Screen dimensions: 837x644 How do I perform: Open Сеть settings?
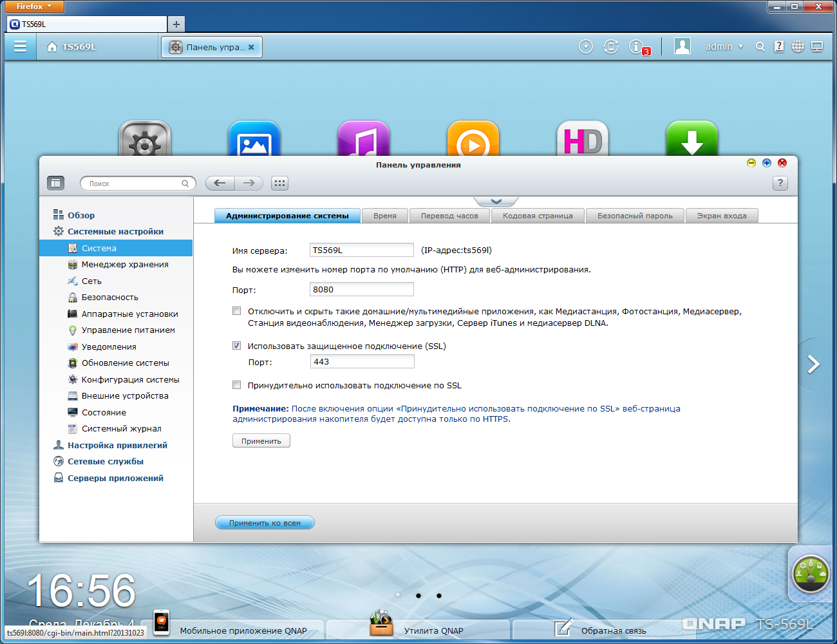(x=84, y=281)
